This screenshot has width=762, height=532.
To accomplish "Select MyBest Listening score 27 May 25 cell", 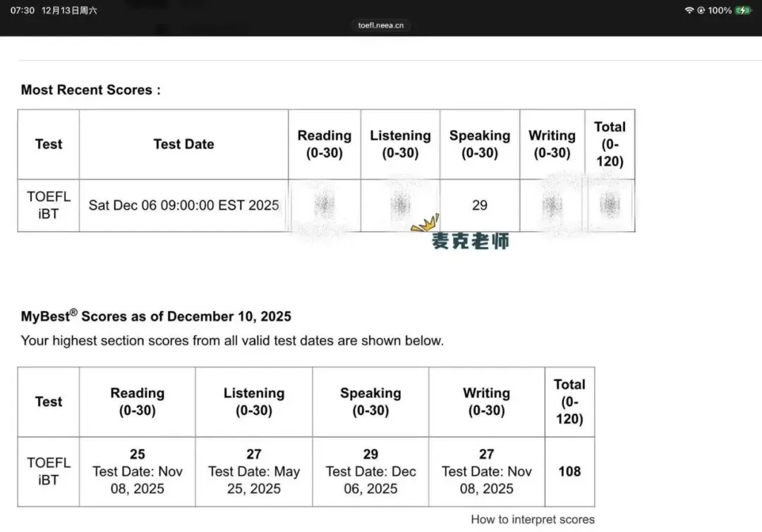I will point(254,471).
